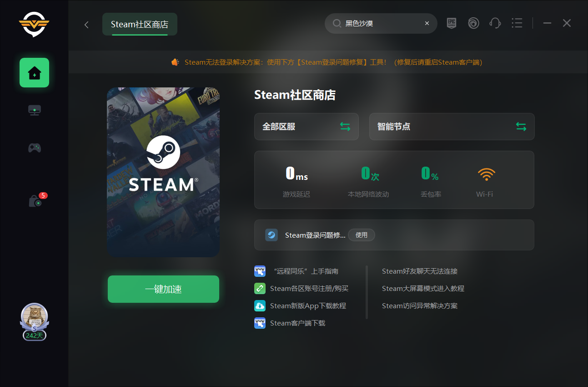The image size is (588, 387).
Task: Open the gamepad games library icon
Action: point(35,148)
